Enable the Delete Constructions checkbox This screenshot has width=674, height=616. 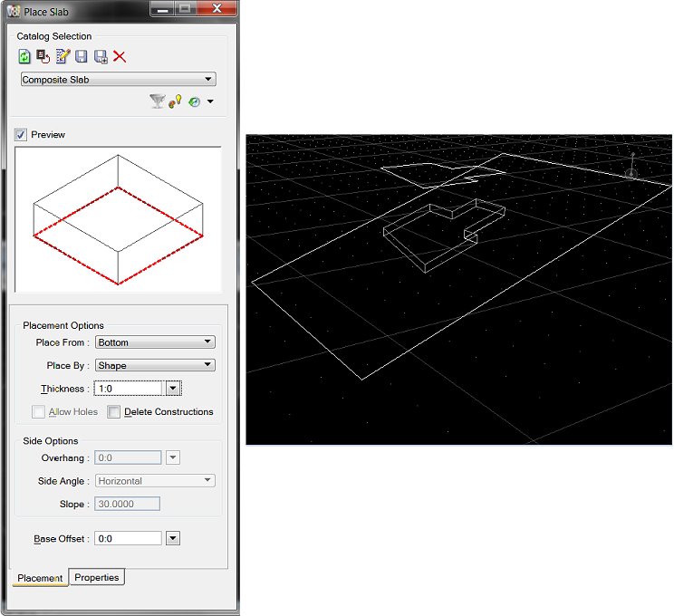point(113,412)
